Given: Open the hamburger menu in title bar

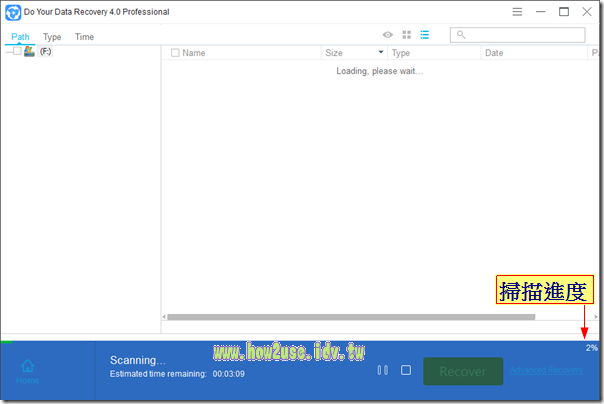Looking at the screenshot, I should 516,12.
